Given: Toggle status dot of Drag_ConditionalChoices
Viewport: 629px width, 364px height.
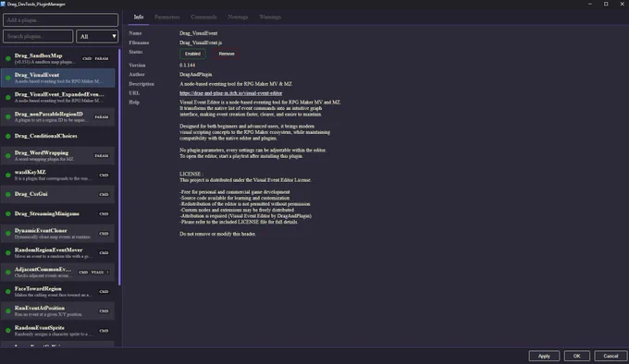Looking at the screenshot, I should (8, 136).
